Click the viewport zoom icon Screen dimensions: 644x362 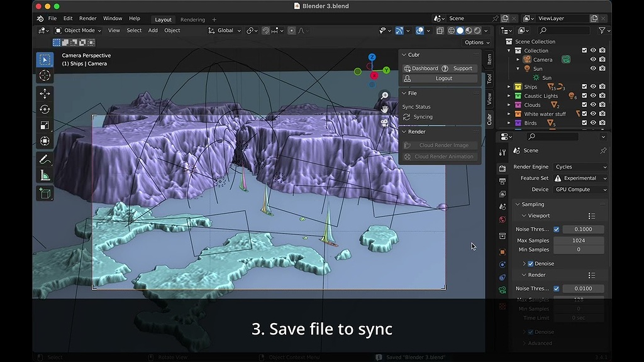coord(384,96)
